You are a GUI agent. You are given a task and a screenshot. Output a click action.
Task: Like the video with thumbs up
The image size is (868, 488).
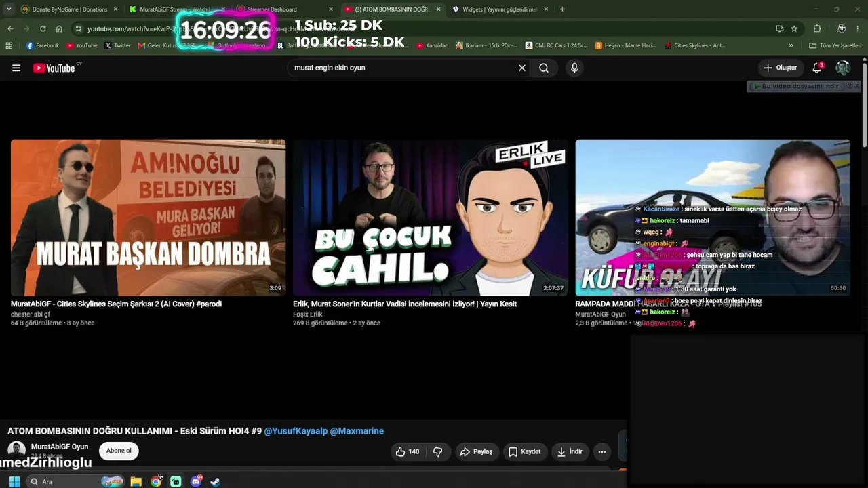click(408, 451)
